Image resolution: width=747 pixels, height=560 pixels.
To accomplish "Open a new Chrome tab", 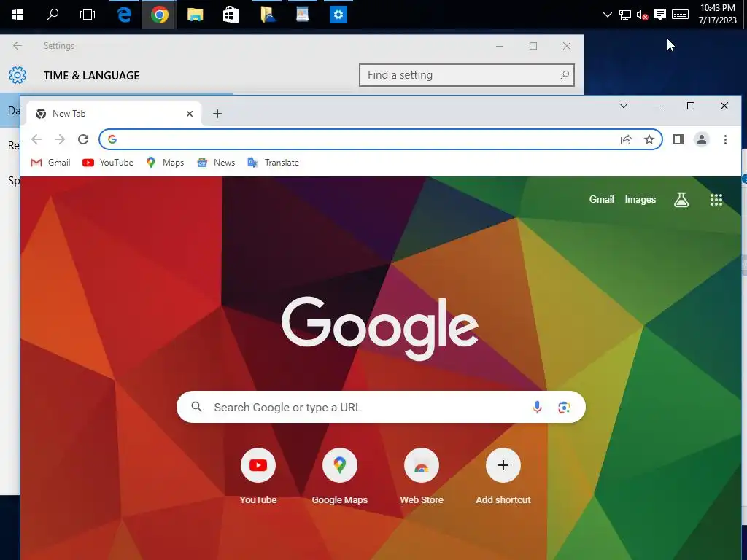I will coord(217,114).
